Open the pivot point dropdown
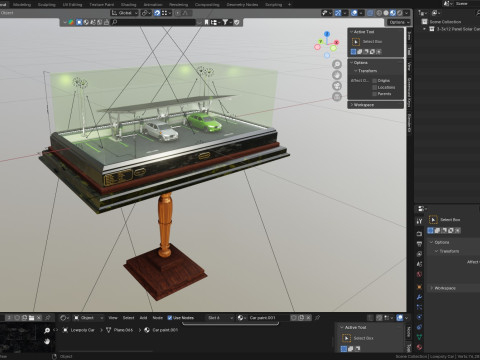The width and height of the screenshot is (480, 360). (x=146, y=13)
